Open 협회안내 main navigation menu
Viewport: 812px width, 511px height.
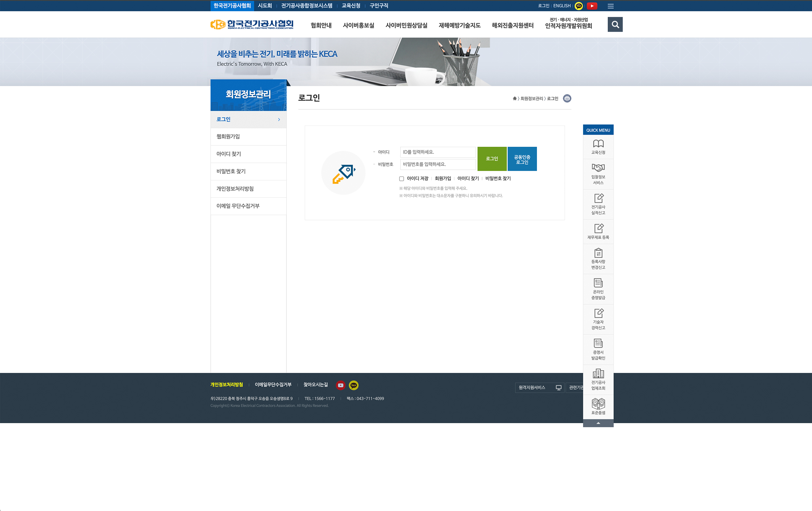(321, 25)
